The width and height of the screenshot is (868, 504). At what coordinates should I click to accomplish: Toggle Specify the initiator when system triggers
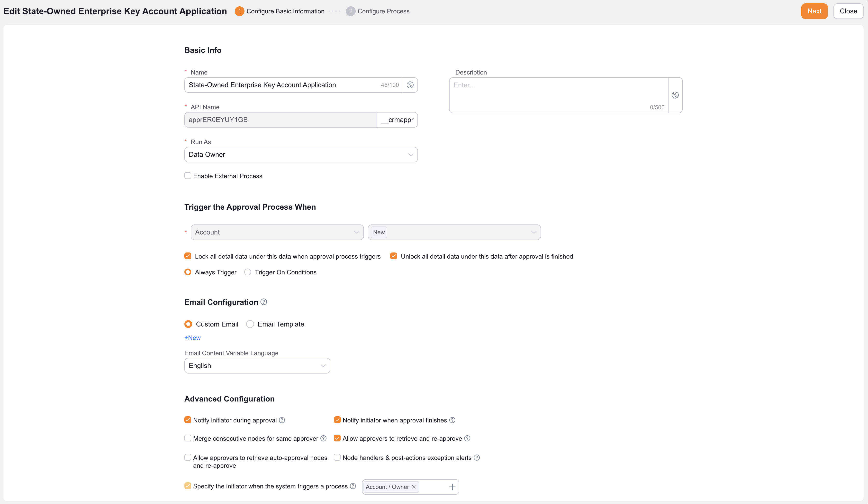pos(188,486)
